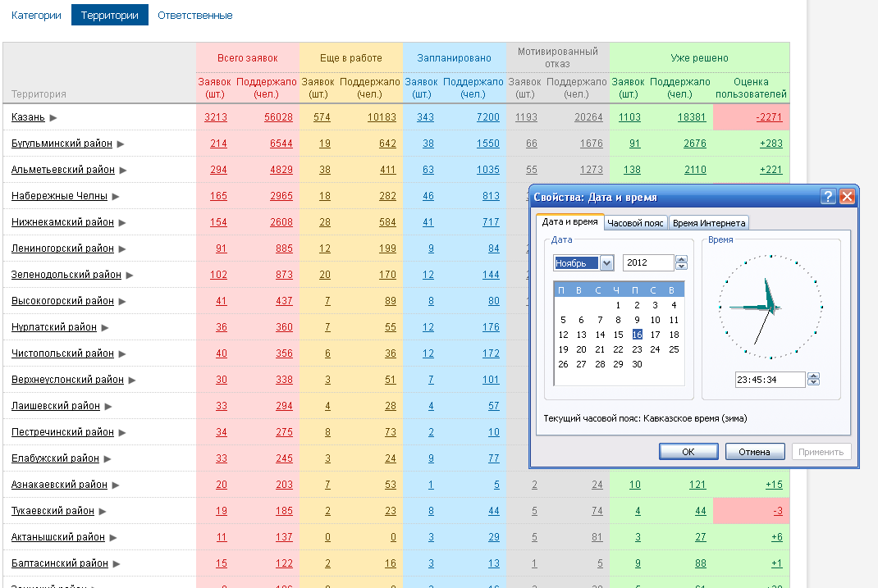This screenshot has height=588, width=878.
Task: Open the Ответственные tab
Action: tap(194, 15)
